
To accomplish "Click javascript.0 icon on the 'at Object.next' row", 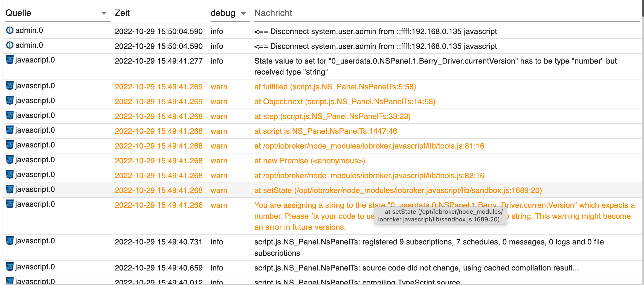I will 10,101.
